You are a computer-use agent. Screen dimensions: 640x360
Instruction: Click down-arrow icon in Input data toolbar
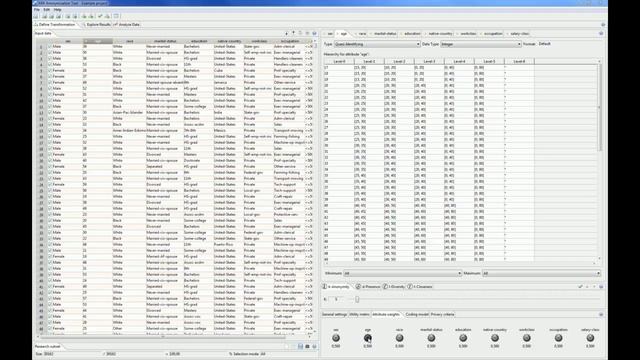(x=287, y=33)
